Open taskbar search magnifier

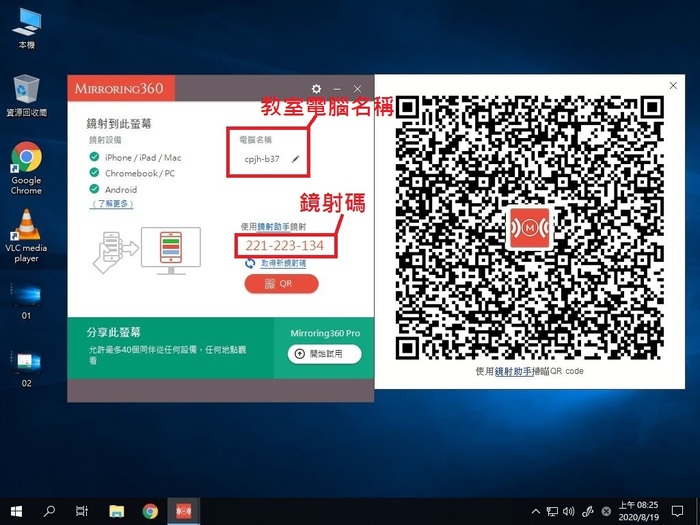point(49,511)
